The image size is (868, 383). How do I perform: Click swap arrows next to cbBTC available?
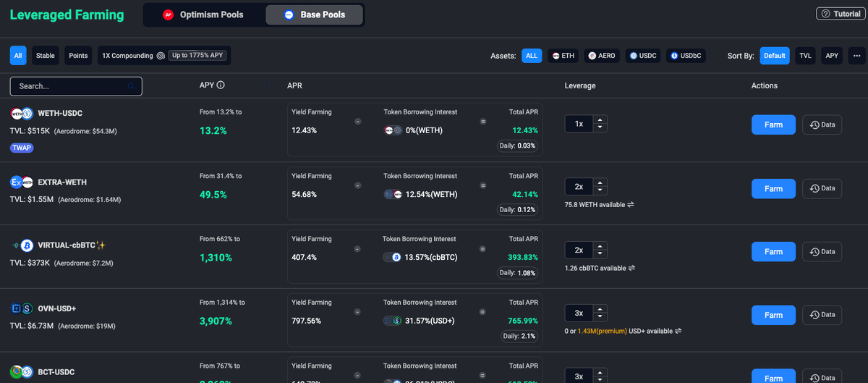630,268
